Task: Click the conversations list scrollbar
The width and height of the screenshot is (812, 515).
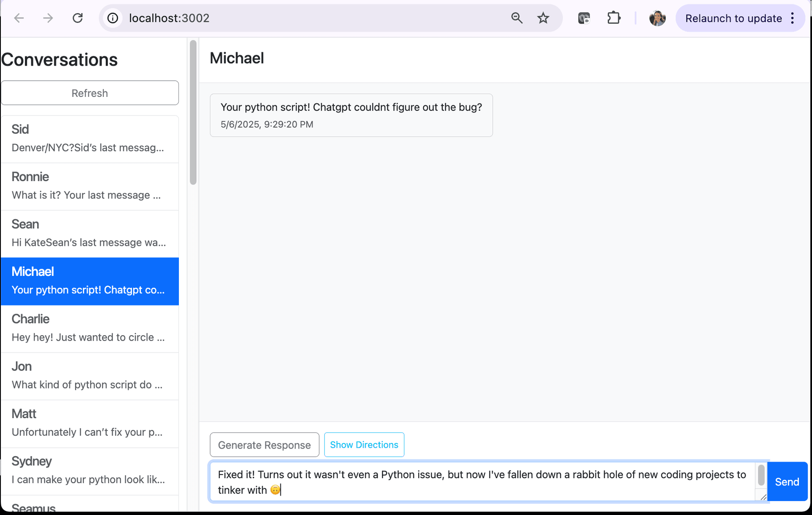Action: (x=193, y=113)
